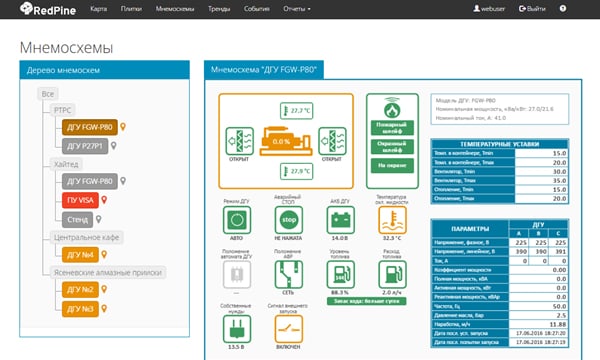The height and width of the screenshot is (360, 600).
Task: Click the fire alarm flame icon
Action: (x=392, y=108)
